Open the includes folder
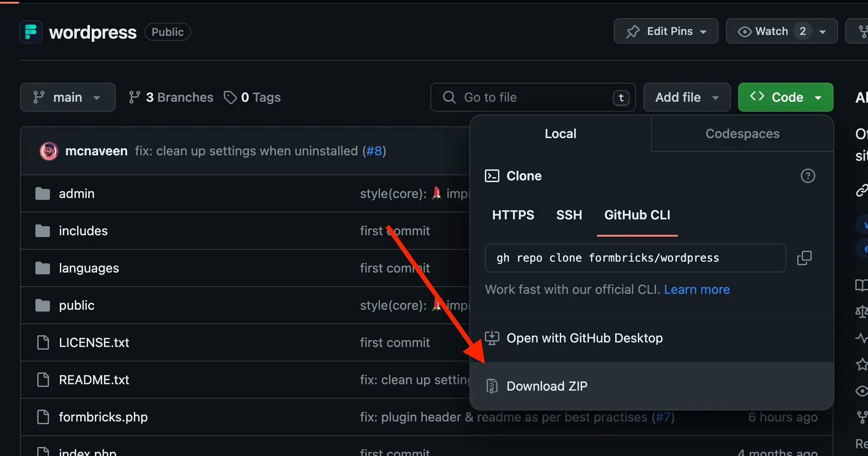Screen dimensions: 868x456 [x=83, y=231]
